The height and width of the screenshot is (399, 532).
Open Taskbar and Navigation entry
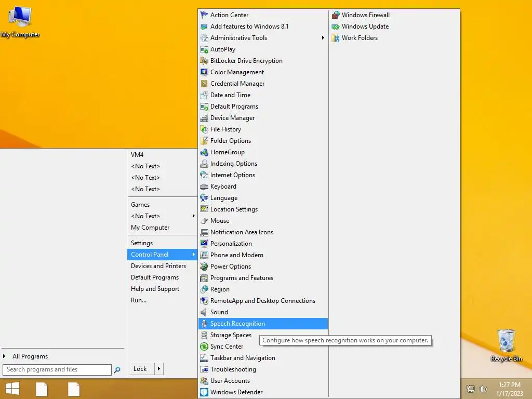[263, 358]
